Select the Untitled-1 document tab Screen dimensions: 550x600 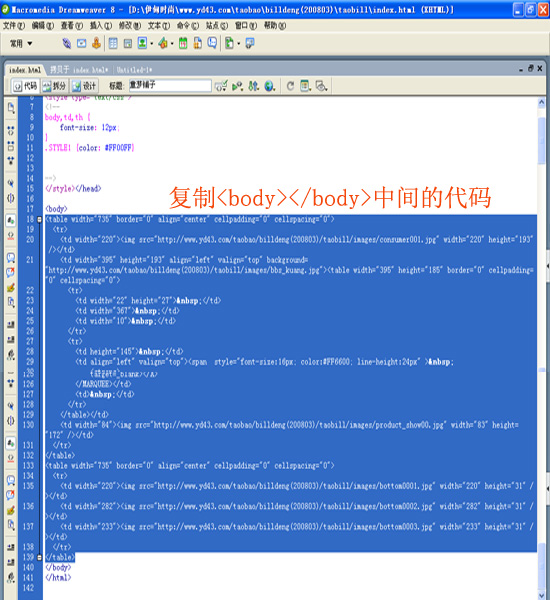pos(134,70)
